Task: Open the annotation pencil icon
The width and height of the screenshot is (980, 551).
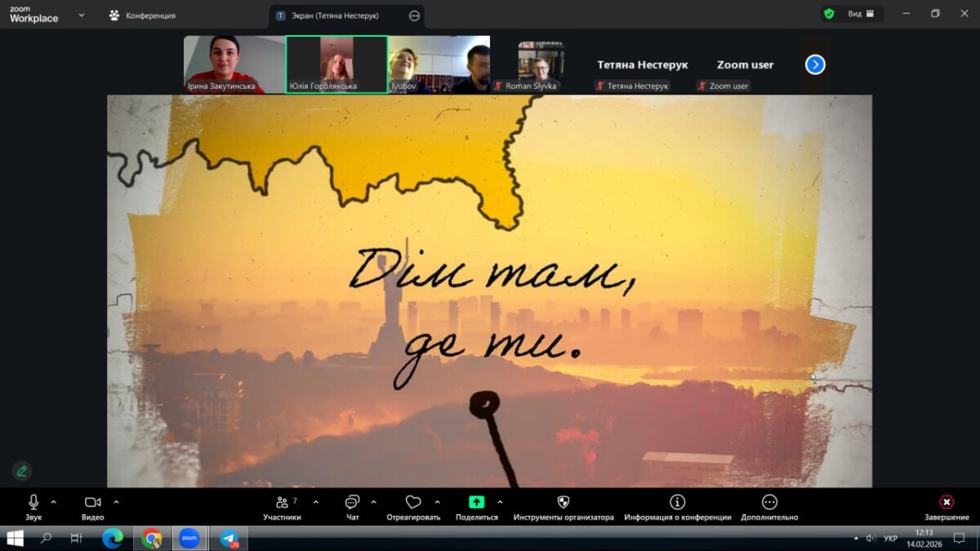Action: click(x=22, y=471)
